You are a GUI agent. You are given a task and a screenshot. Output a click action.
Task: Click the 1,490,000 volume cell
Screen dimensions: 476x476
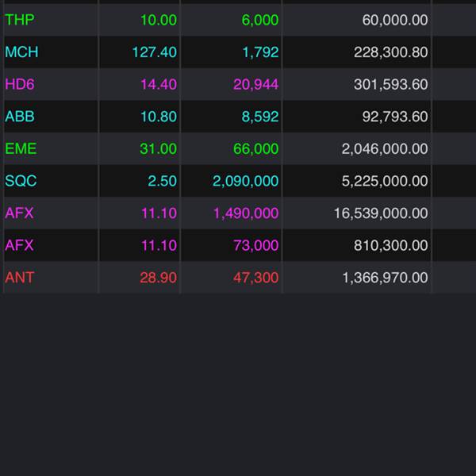point(245,213)
